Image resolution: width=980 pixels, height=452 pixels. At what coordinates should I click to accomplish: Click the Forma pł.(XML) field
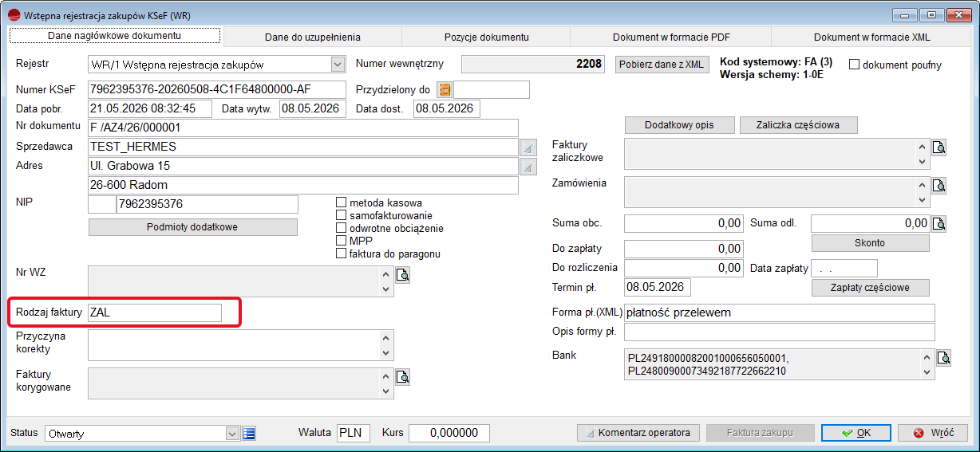coord(779,312)
